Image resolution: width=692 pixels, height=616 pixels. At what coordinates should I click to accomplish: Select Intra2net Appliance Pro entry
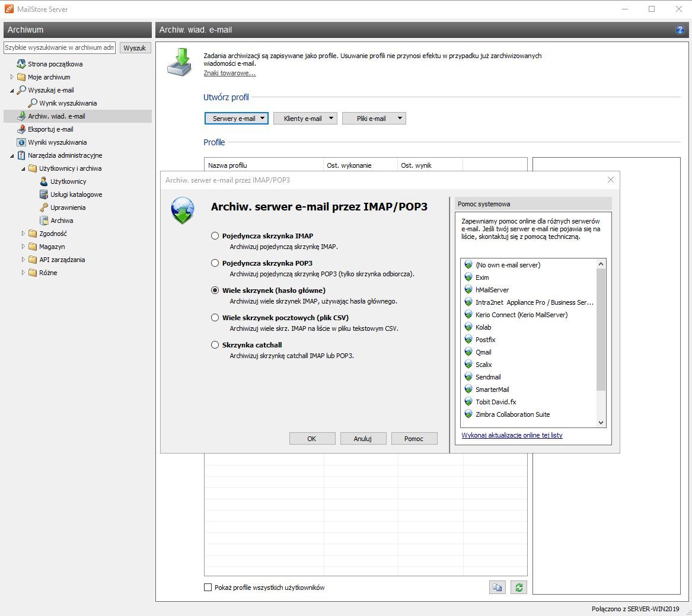529,302
